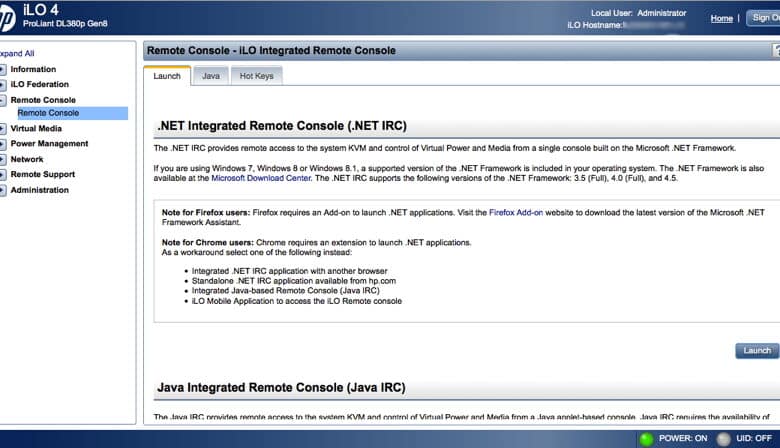Click 'ProLiant DL380p Gen8' server model text
Screen dimensions: 780x448
(65, 23)
